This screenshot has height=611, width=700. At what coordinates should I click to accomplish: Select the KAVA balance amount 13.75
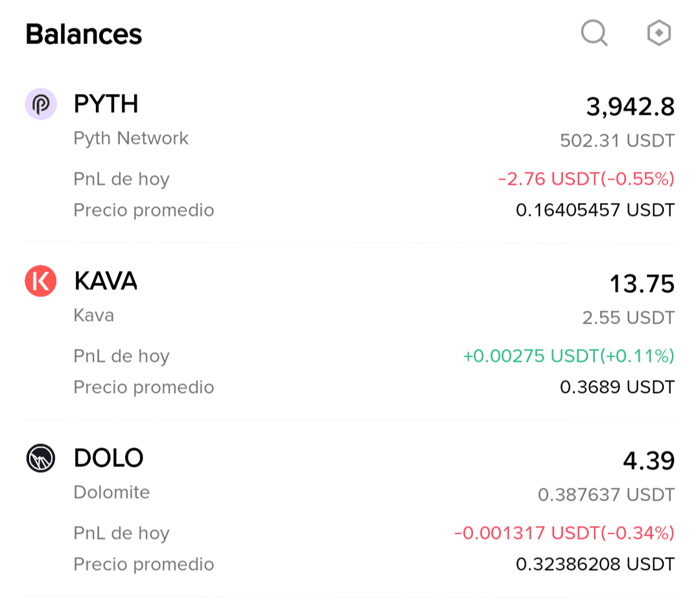[x=642, y=284]
